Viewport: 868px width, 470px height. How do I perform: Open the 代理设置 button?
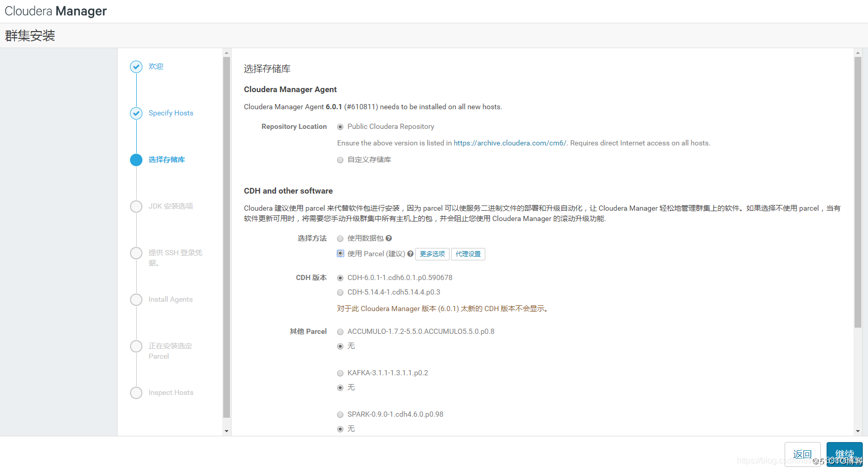(x=468, y=254)
